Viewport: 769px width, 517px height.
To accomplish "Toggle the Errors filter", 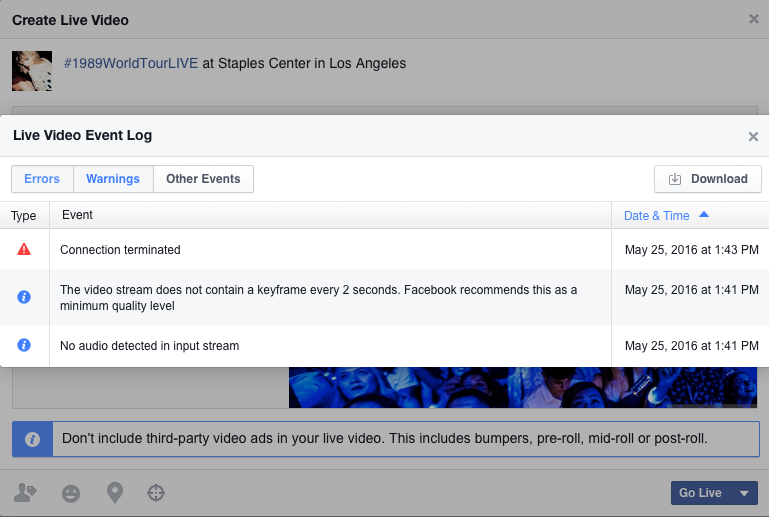I will (42, 179).
